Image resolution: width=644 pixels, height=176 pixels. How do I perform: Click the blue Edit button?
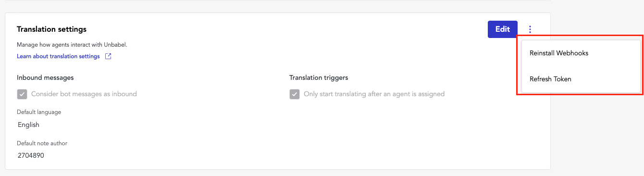point(503,29)
